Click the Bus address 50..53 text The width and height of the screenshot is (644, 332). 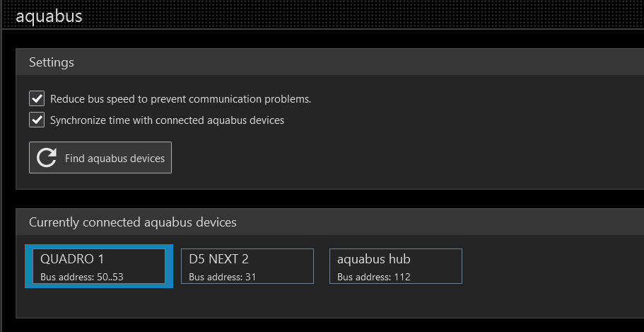(82, 277)
